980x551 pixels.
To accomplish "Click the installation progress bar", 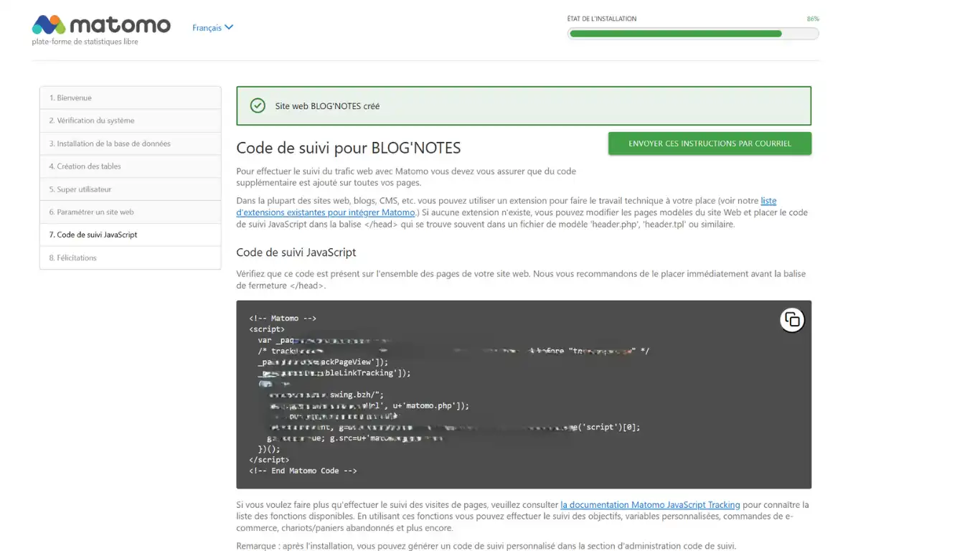I will [692, 33].
